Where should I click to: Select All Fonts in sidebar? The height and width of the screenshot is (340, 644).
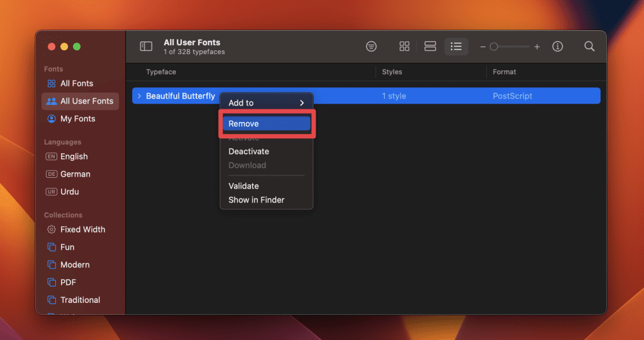click(x=76, y=84)
